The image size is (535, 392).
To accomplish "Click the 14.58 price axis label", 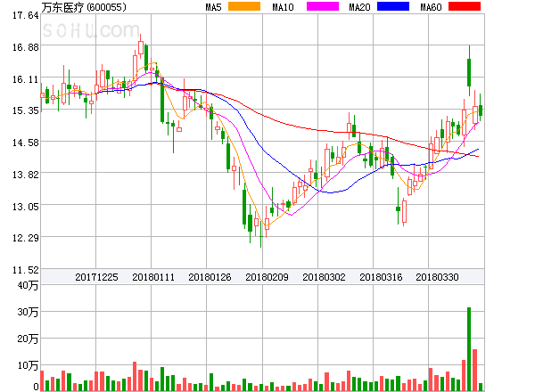I will point(26,143).
